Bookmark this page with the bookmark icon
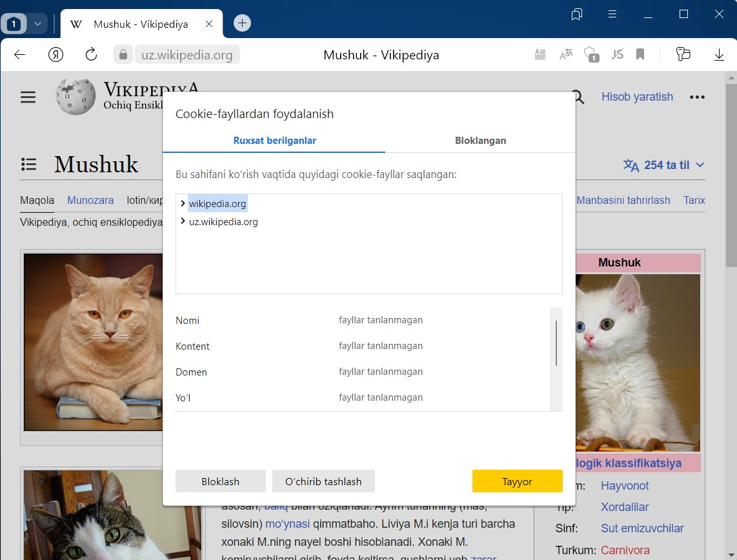This screenshot has height=560, width=737. (x=640, y=55)
